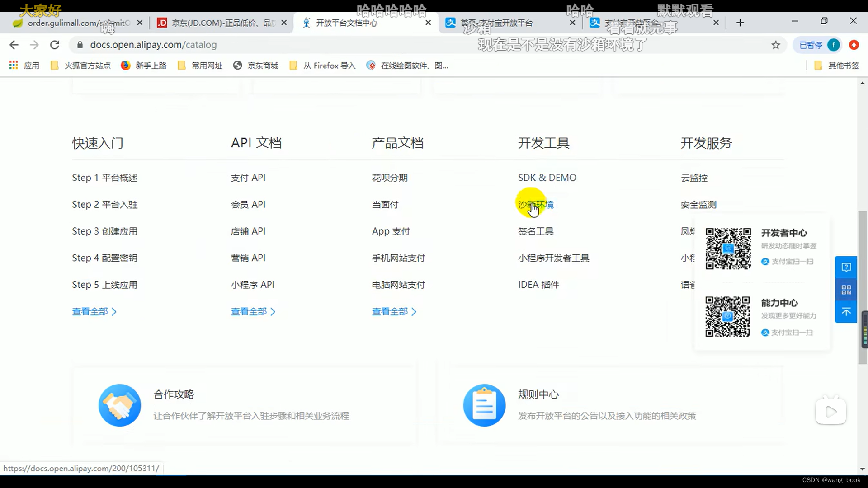Close the 开放平台文档中心 tab
868x488 pixels.
point(428,23)
